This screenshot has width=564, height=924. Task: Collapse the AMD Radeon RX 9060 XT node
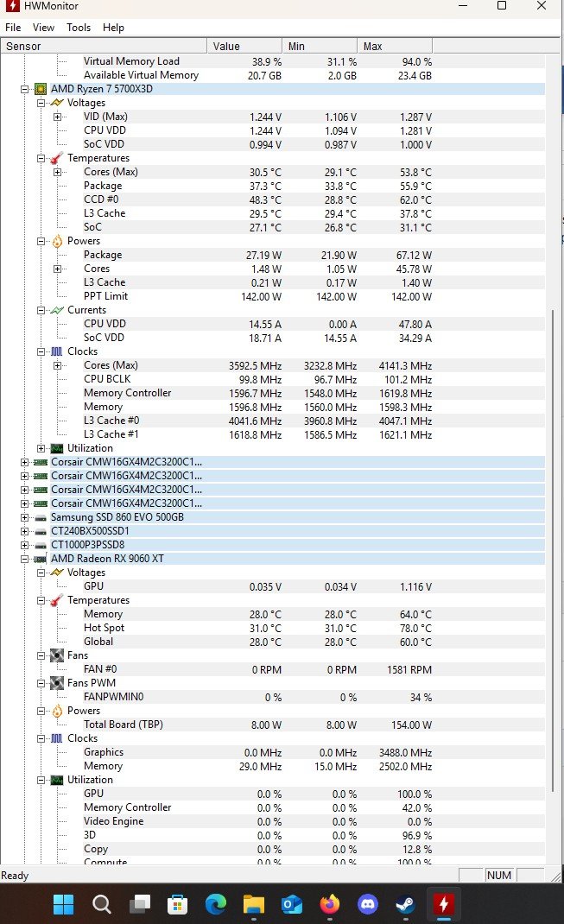click(x=24, y=559)
